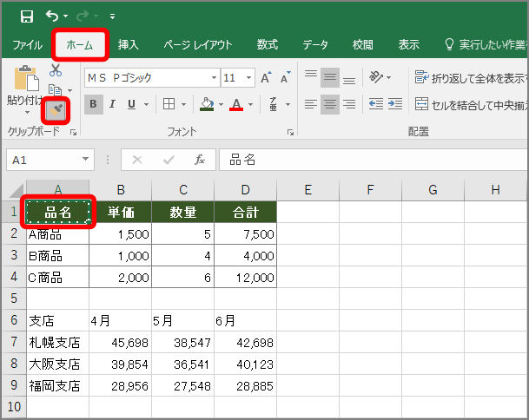Click the Cut scissors icon

click(56, 69)
